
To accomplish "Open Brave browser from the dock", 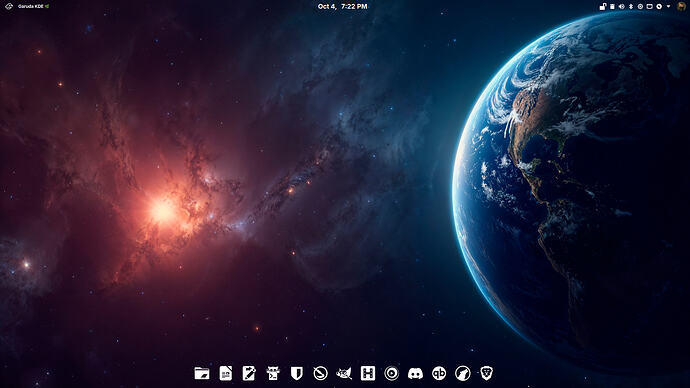I will (x=486, y=373).
